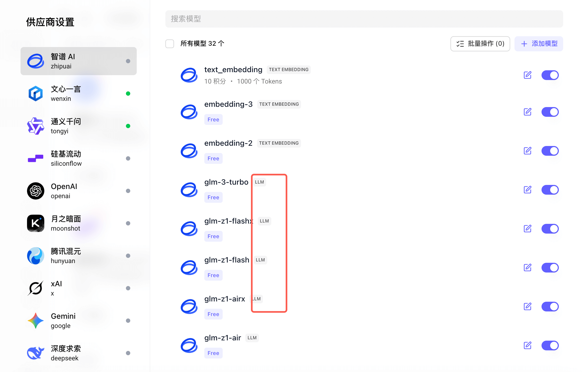The height and width of the screenshot is (372, 588).
Task: Click the 添加模型 add model button
Action: pos(539,44)
